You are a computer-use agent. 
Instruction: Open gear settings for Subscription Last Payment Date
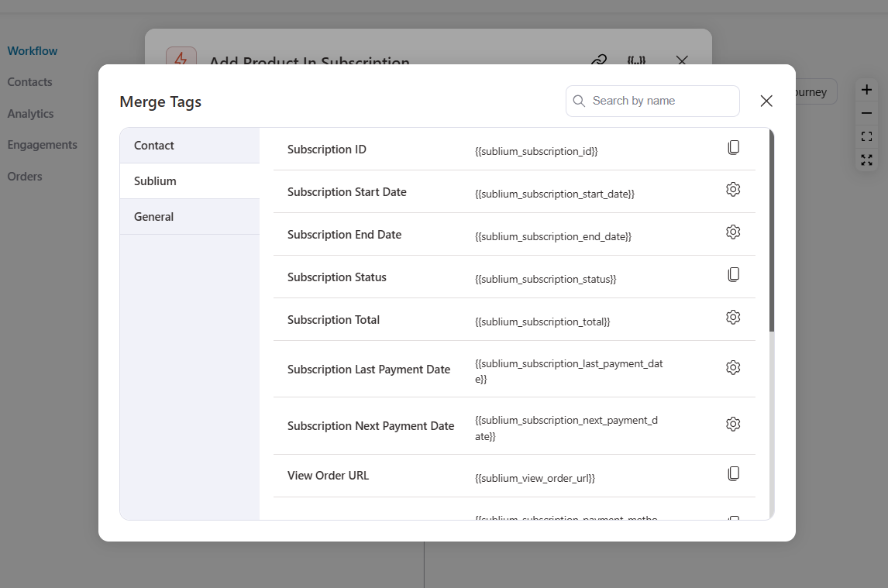click(733, 367)
